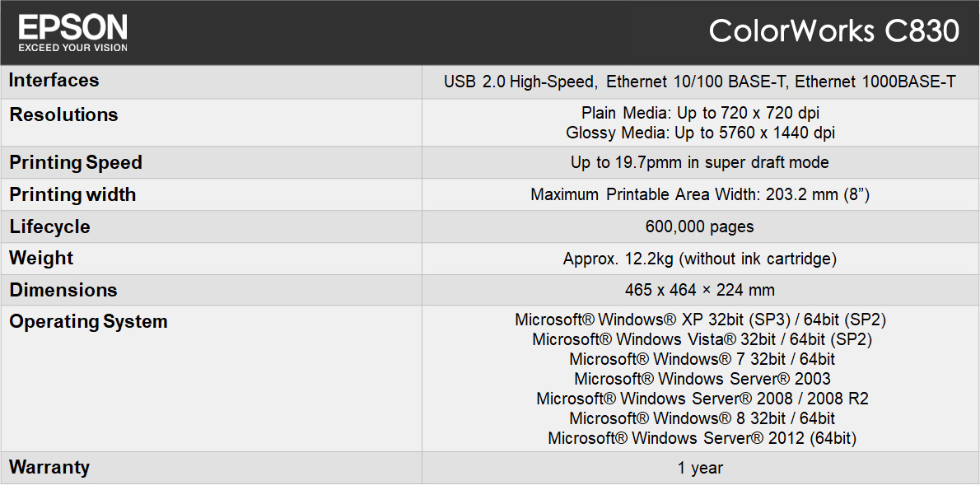Select the 1 year warranty value
This screenshot has width=980, height=490.
(x=700, y=468)
